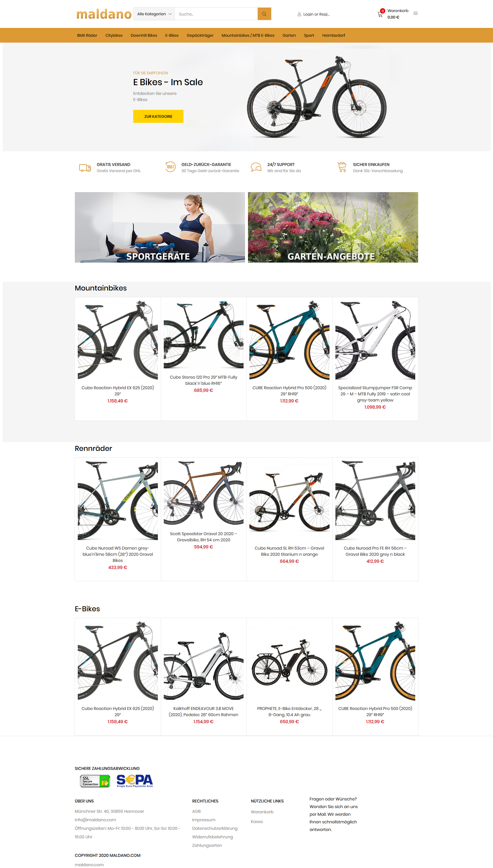
Task: Expand the Alle Kategorien dropdown
Action: [x=154, y=14]
